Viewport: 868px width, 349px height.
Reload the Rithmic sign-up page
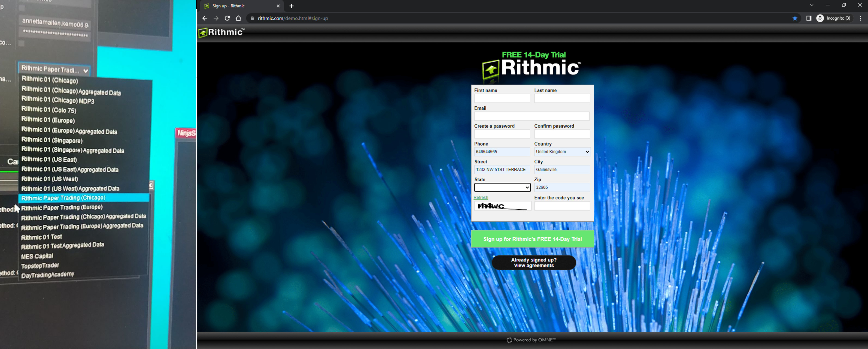click(227, 18)
